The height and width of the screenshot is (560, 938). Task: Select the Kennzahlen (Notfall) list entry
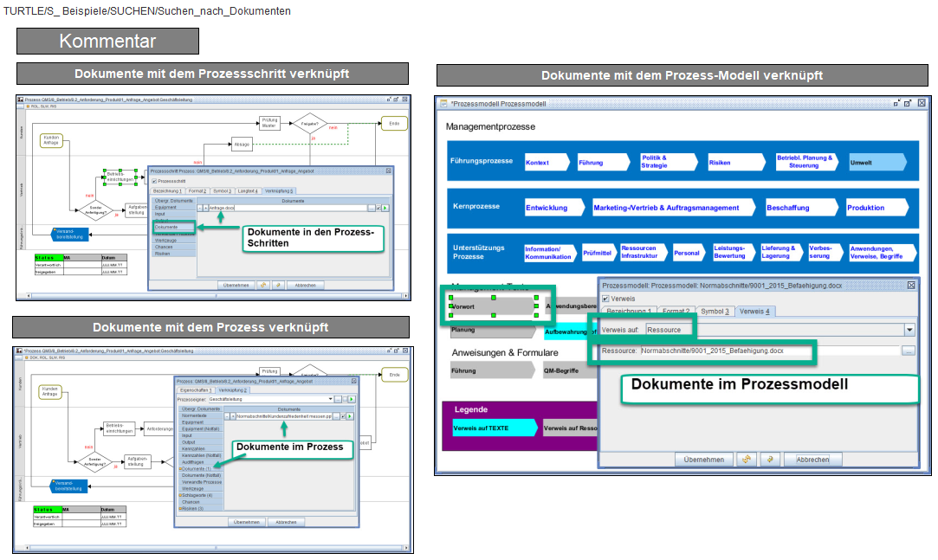pos(202,455)
